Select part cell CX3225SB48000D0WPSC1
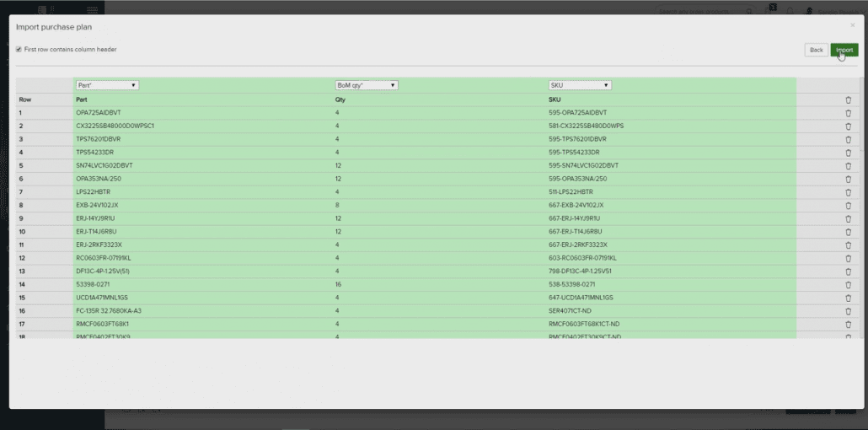The image size is (868, 430). coord(115,126)
